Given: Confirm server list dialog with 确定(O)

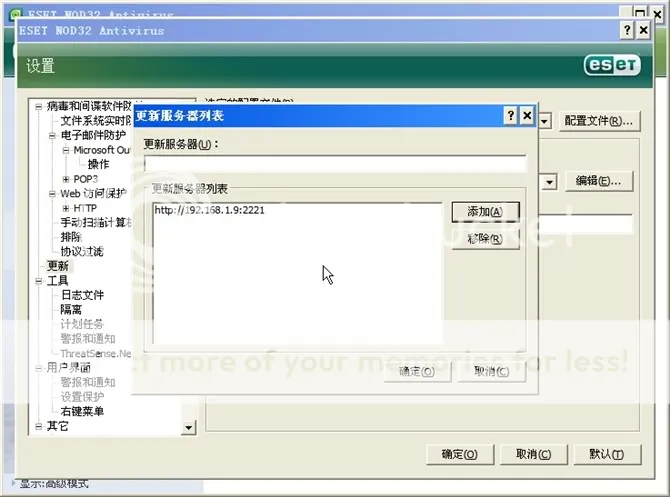Looking at the screenshot, I should point(417,372).
